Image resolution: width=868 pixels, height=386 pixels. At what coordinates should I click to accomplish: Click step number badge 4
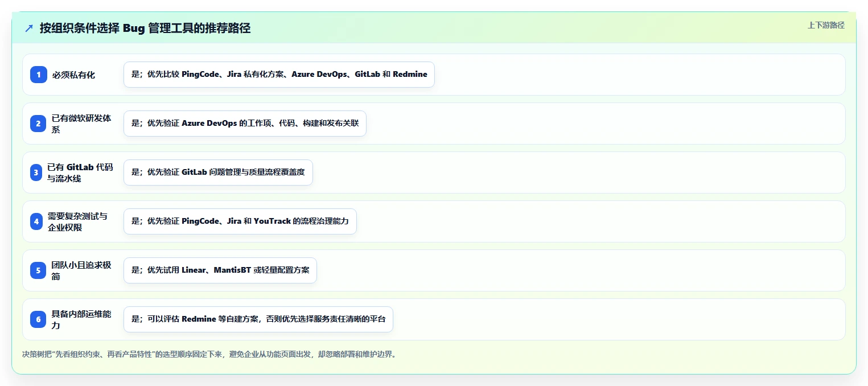coord(36,221)
